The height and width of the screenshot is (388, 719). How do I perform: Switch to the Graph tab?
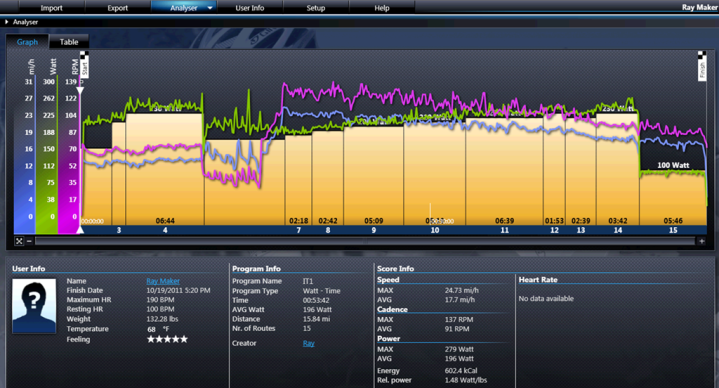click(x=27, y=42)
